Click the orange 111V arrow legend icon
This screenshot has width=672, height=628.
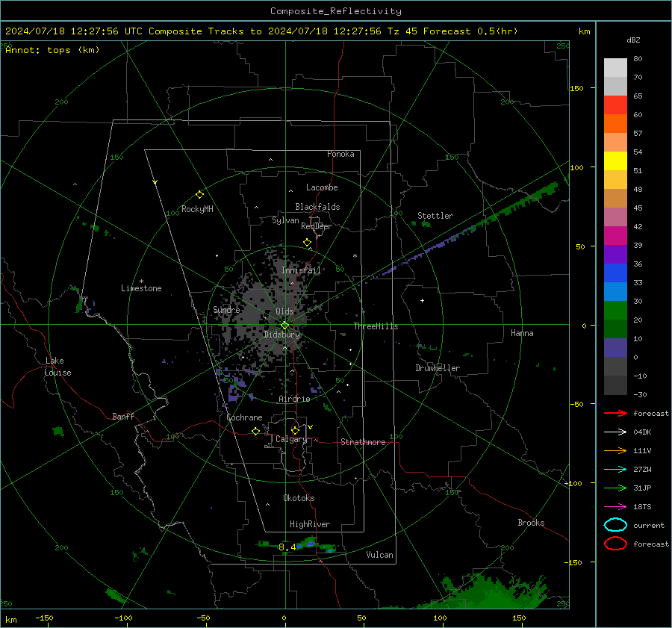(615, 450)
